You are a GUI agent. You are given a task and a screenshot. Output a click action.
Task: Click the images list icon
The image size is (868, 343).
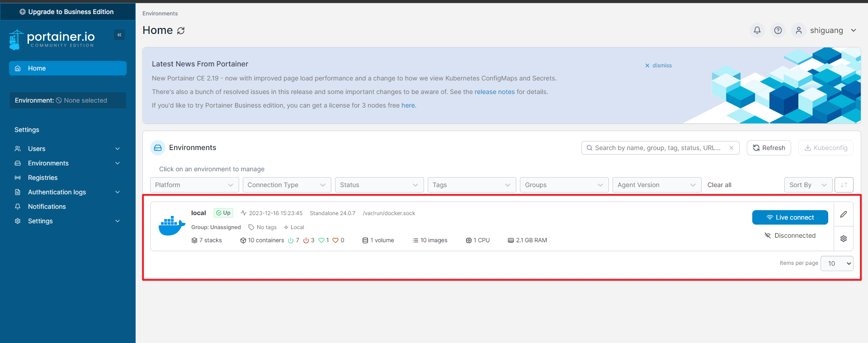pos(415,240)
